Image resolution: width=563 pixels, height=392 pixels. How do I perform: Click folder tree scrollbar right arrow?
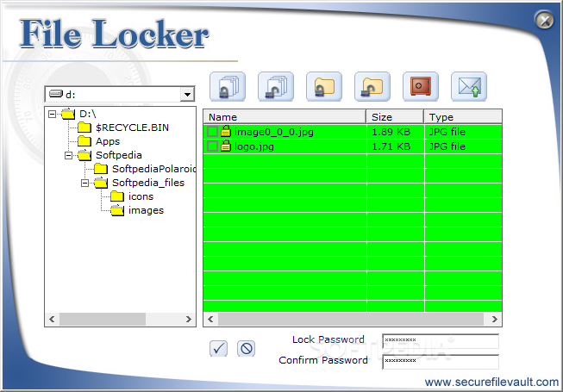[x=189, y=319]
